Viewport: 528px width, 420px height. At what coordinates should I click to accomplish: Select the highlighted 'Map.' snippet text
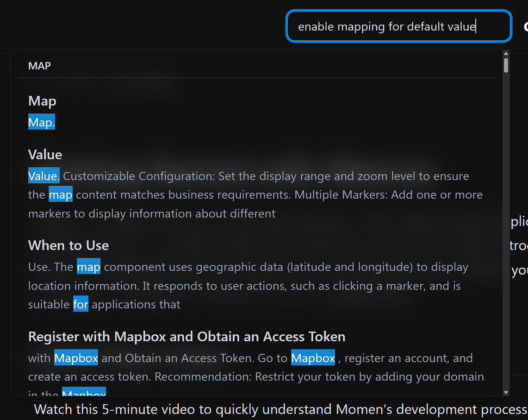tap(42, 122)
